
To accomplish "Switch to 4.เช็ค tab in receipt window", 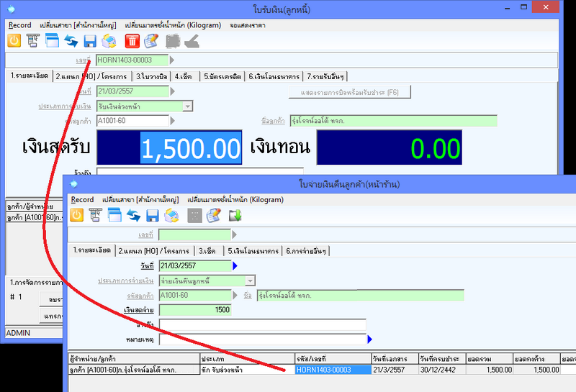I will point(186,76).
